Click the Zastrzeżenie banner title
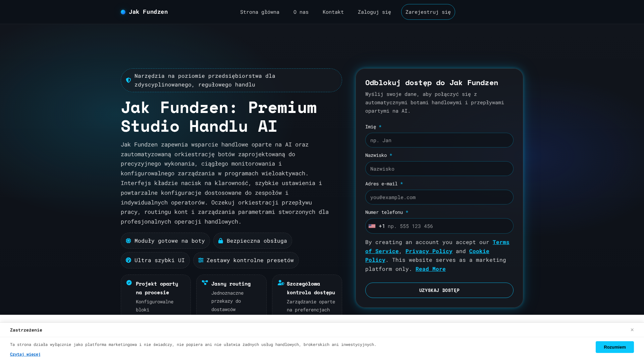 (x=26, y=330)
